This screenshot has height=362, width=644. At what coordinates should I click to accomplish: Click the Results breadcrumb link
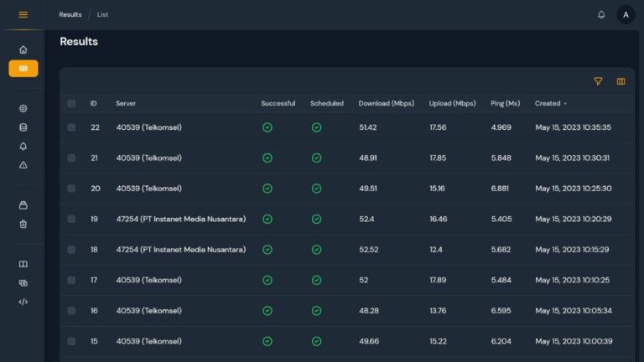tap(70, 14)
